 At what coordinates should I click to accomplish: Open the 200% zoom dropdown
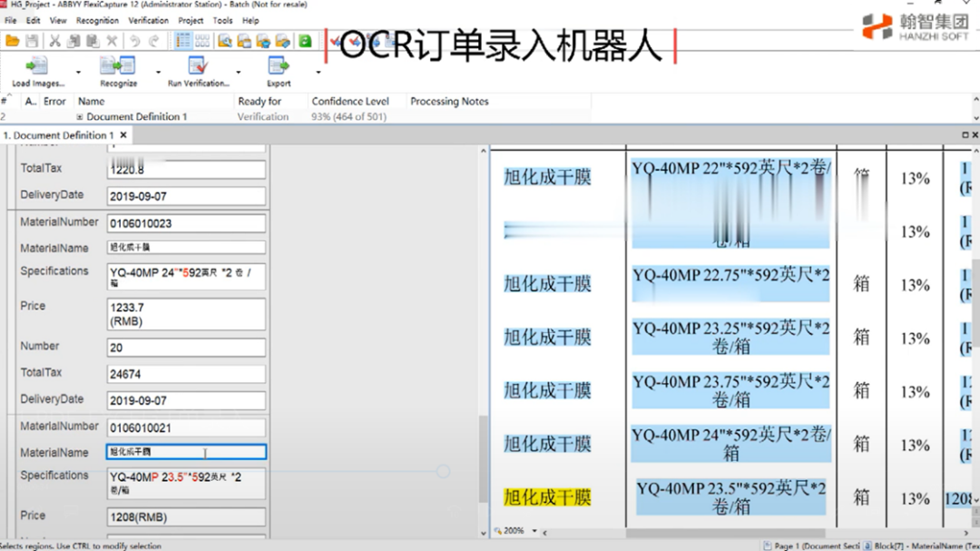pyautogui.click(x=534, y=531)
